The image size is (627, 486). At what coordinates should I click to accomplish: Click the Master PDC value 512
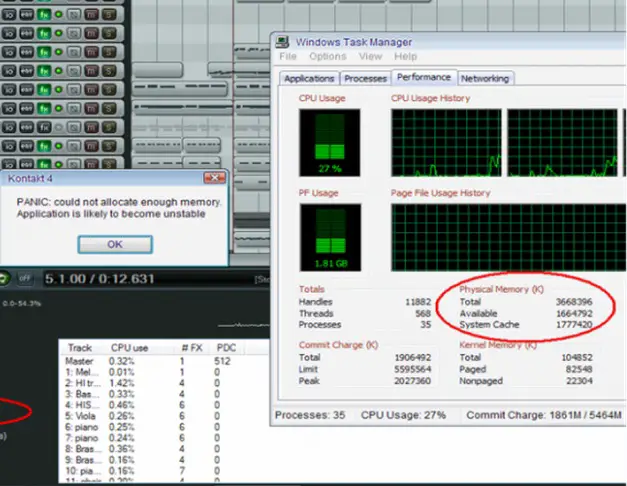point(222,361)
